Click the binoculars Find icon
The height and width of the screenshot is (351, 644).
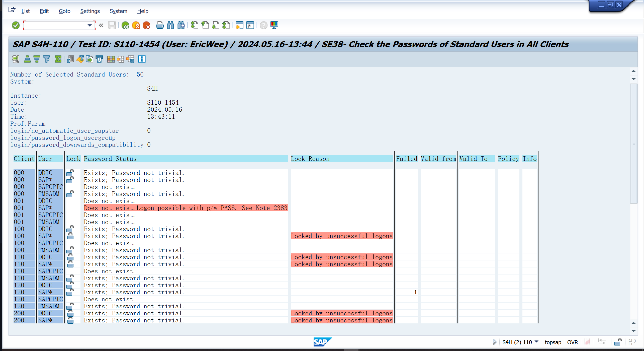click(170, 25)
